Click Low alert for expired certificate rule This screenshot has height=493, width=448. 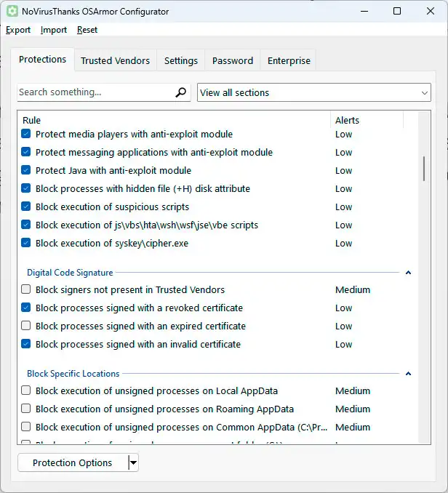343,326
